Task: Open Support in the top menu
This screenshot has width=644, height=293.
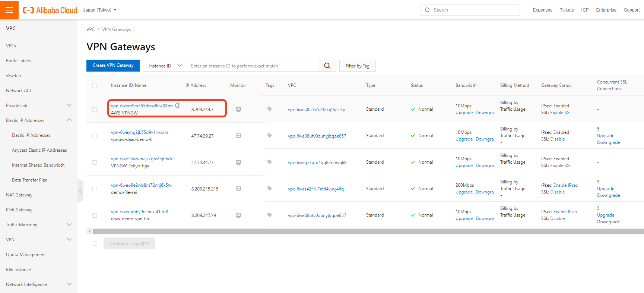Action: (x=632, y=10)
